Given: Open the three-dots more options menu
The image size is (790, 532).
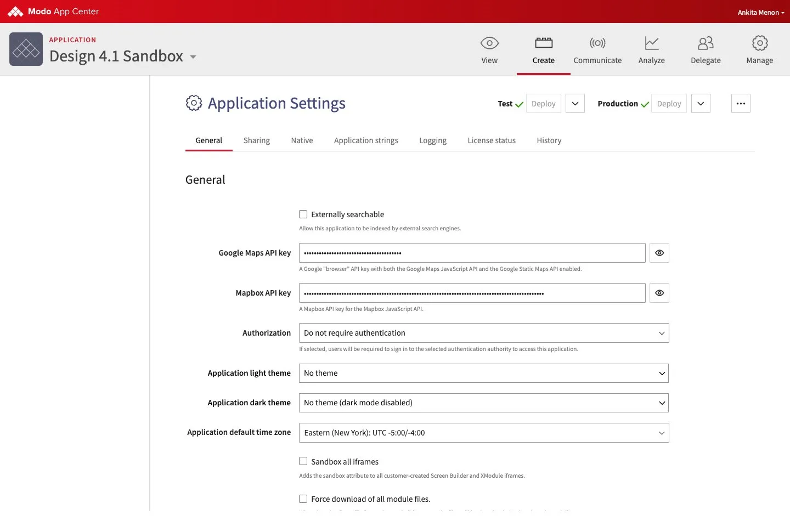Looking at the screenshot, I should pos(741,104).
